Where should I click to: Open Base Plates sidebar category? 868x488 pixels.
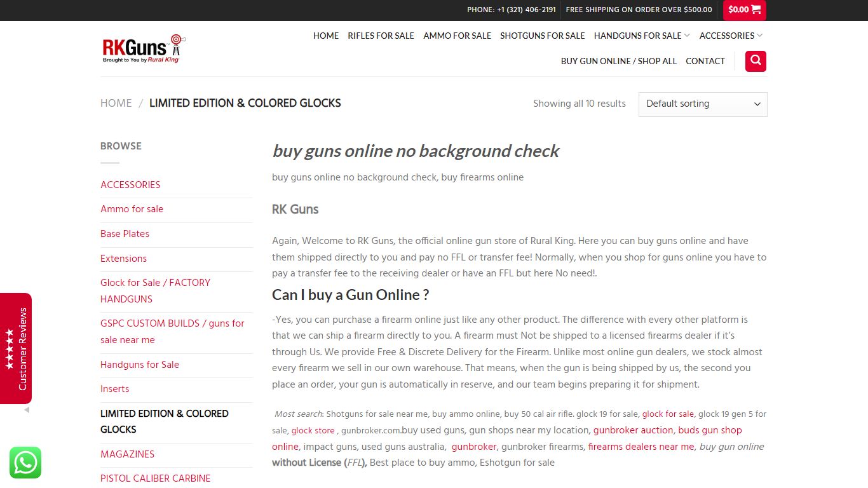[125, 234]
